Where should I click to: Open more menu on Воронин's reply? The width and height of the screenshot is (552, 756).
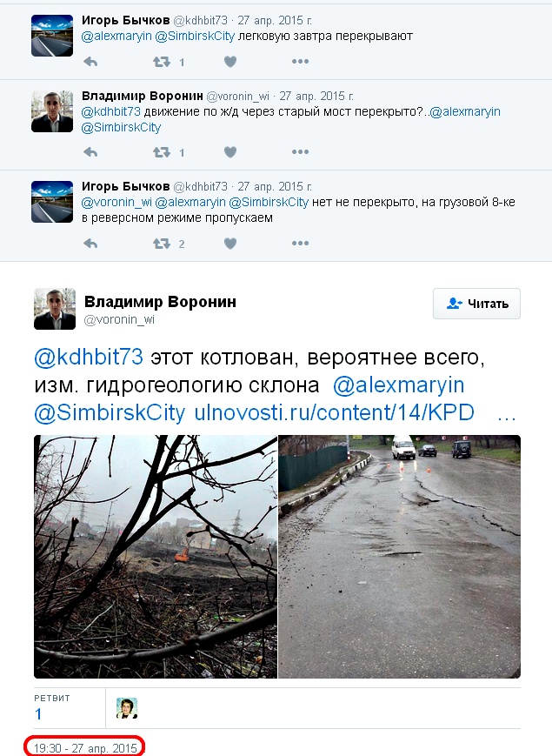300,152
